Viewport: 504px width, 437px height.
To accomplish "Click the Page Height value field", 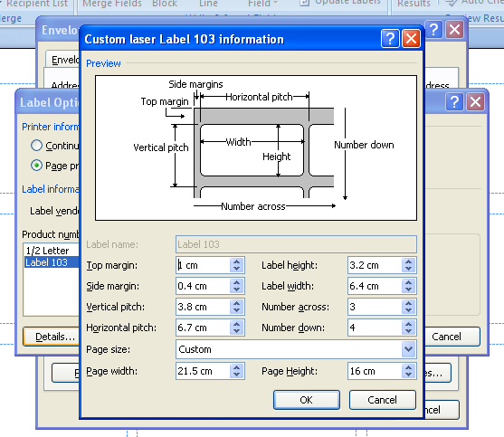I will tap(375, 371).
